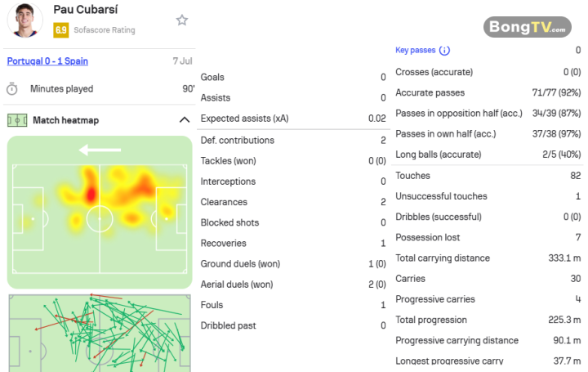This screenshot has width=588, height=372.
Task: Click Pau Cubarsí's profile photo
Action: (x=25, y=20)
